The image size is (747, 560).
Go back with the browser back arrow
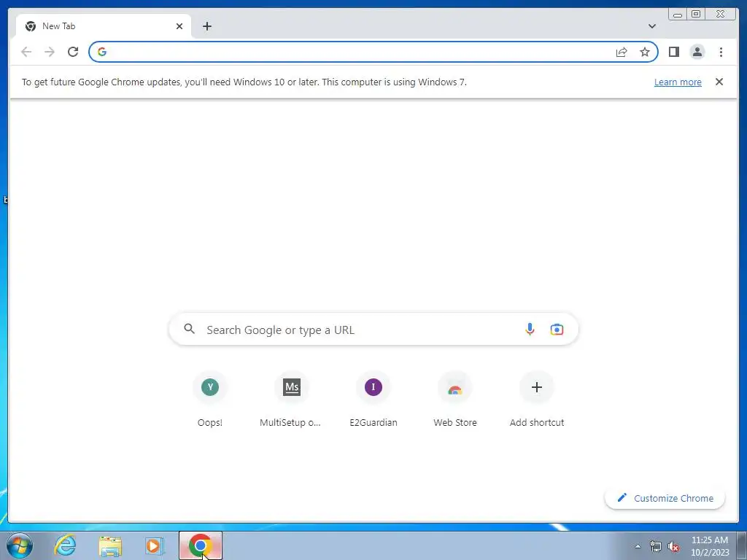[26, 52]
